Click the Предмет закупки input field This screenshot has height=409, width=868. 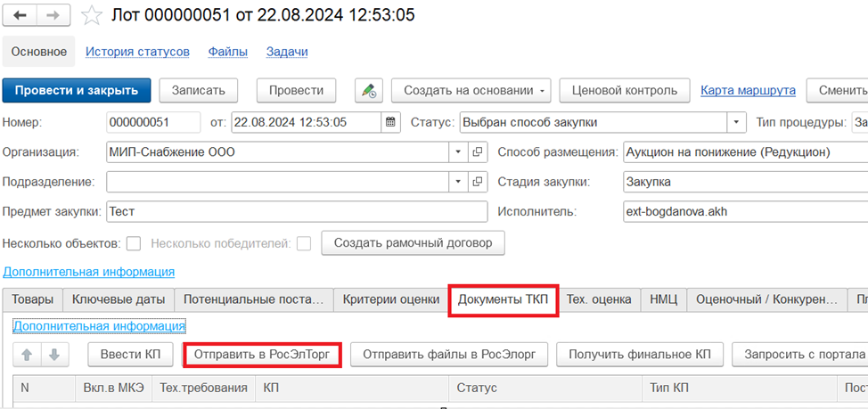coord(296,212)
